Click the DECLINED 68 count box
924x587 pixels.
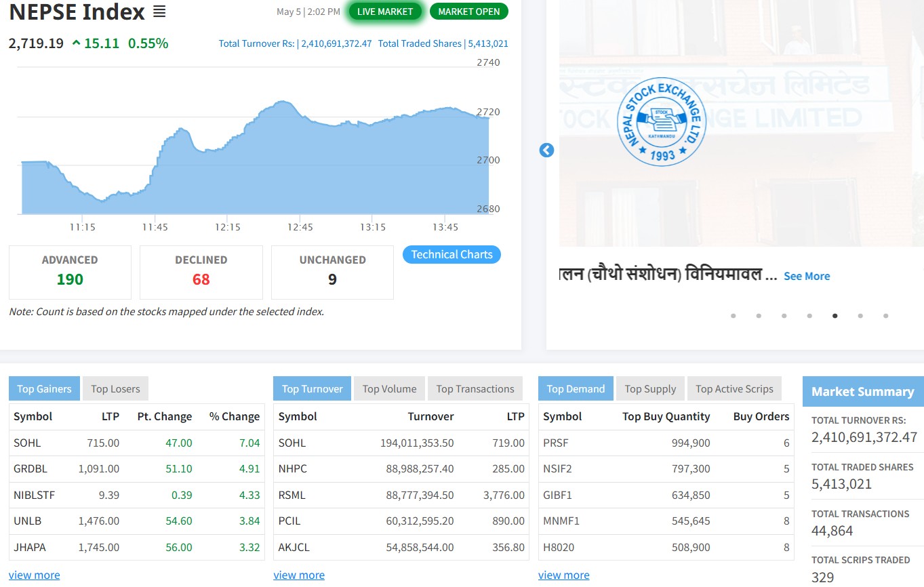pyautogui.click(x=201, y=272)
